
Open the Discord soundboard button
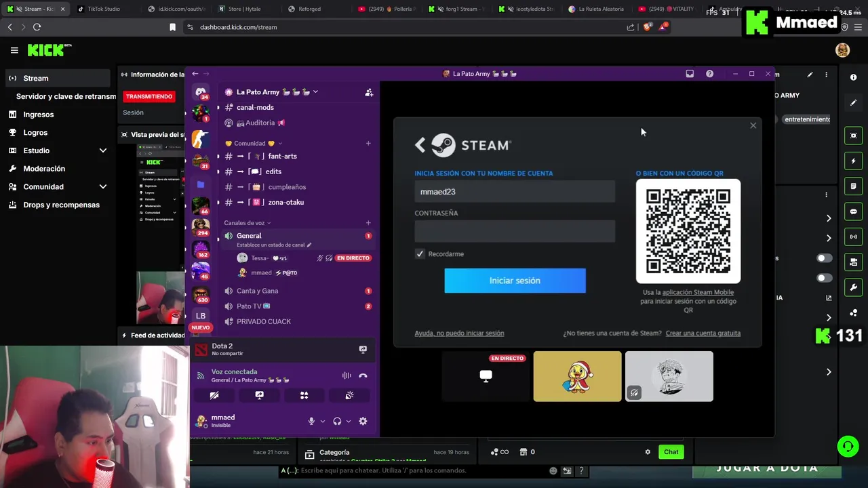point(349,395)
